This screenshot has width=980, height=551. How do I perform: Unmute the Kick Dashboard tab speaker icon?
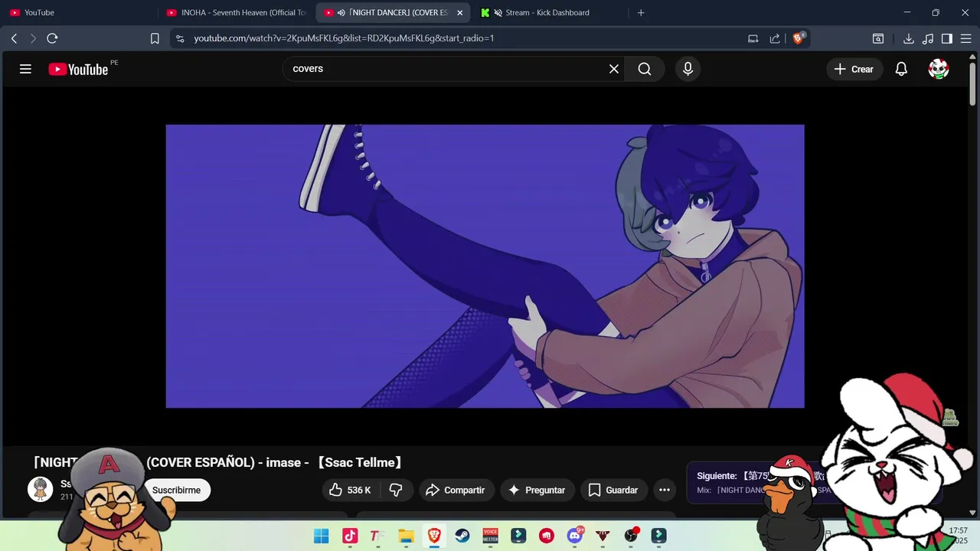[x=498, y=12]
